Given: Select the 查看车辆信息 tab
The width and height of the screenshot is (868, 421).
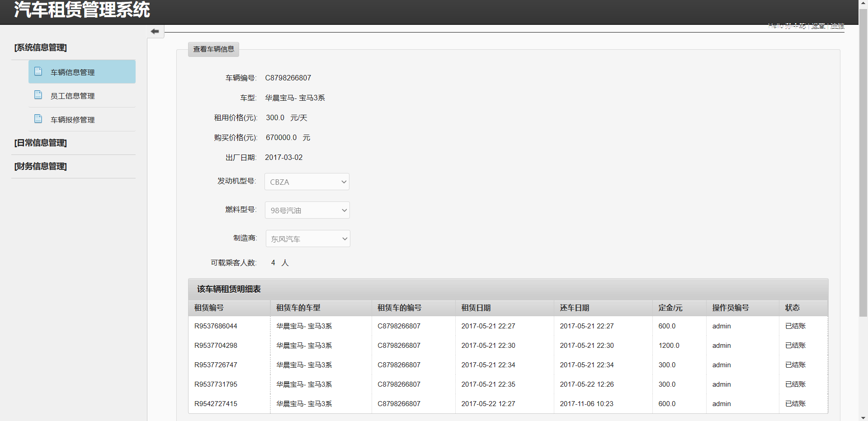Looking at the screenshot, I should [213, 49].
